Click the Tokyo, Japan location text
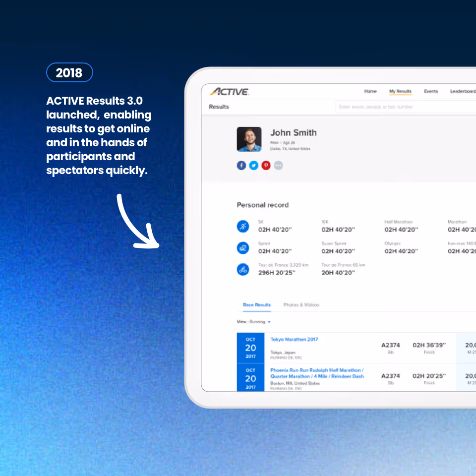Screen dimensions: 476x476 click(283, 353)
